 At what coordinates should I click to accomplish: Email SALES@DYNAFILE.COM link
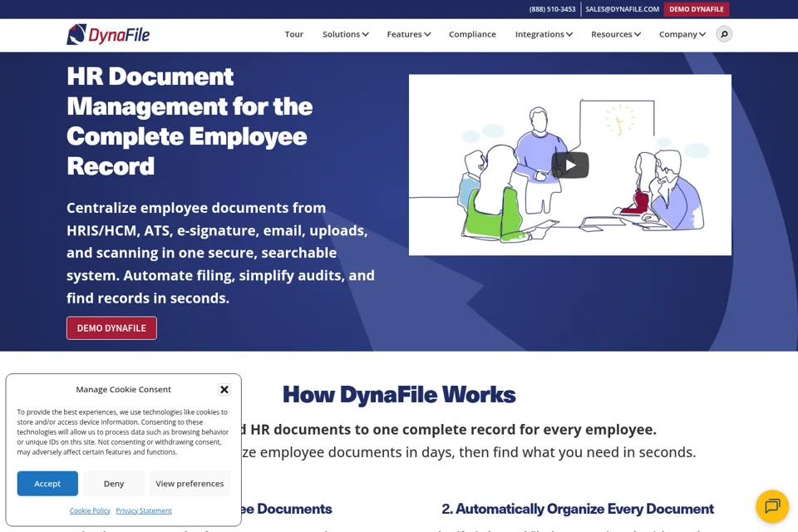point(622,9)
